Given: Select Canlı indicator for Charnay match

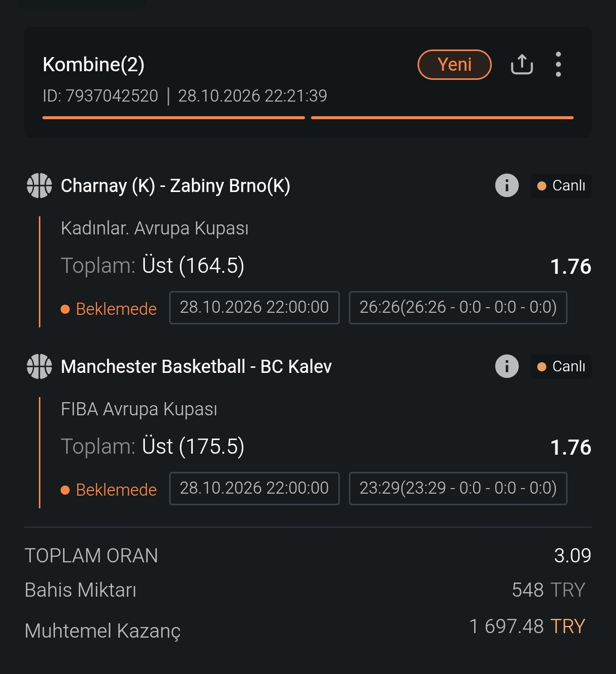Looking at the screenshot, I should (561, 185).
